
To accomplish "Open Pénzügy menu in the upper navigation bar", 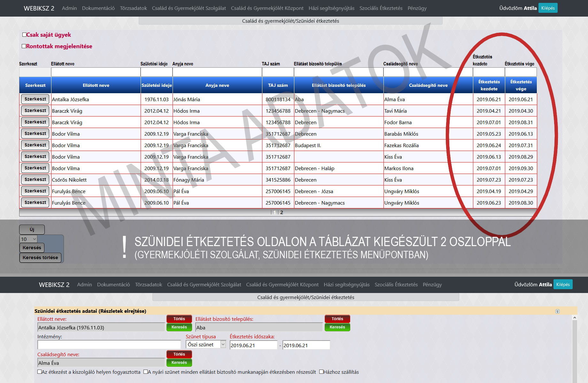I will pyautogui.click(x=417, y=8).
